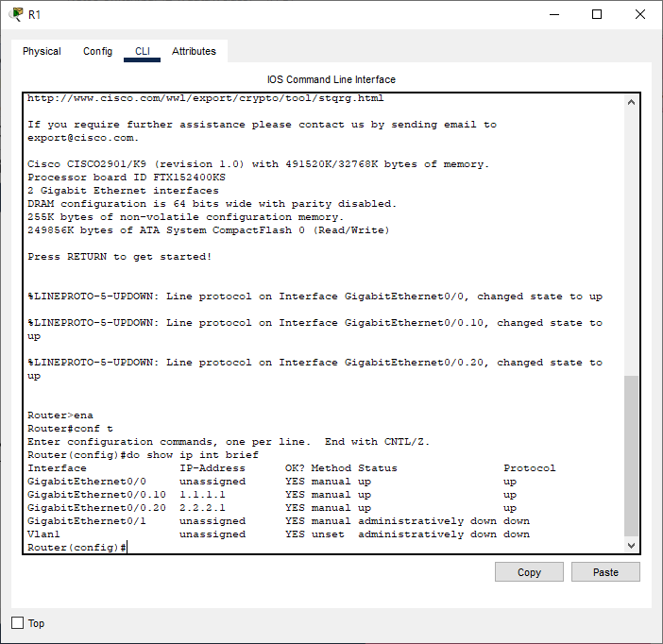Click the Cisco CISCO2901/K9 memory line
This screenshot has width=663, height=644.
pos(259,164)
